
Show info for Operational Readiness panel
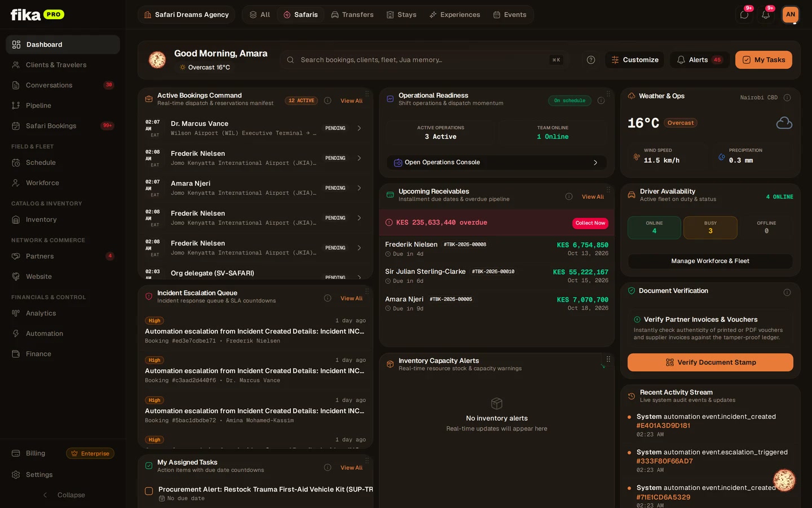click(x=601, y=100)
